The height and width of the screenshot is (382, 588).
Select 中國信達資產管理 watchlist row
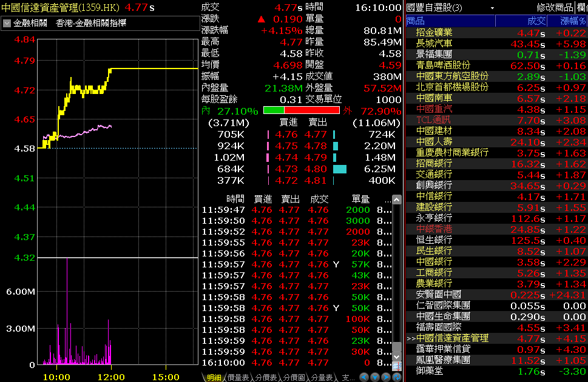tap(496, 338)
